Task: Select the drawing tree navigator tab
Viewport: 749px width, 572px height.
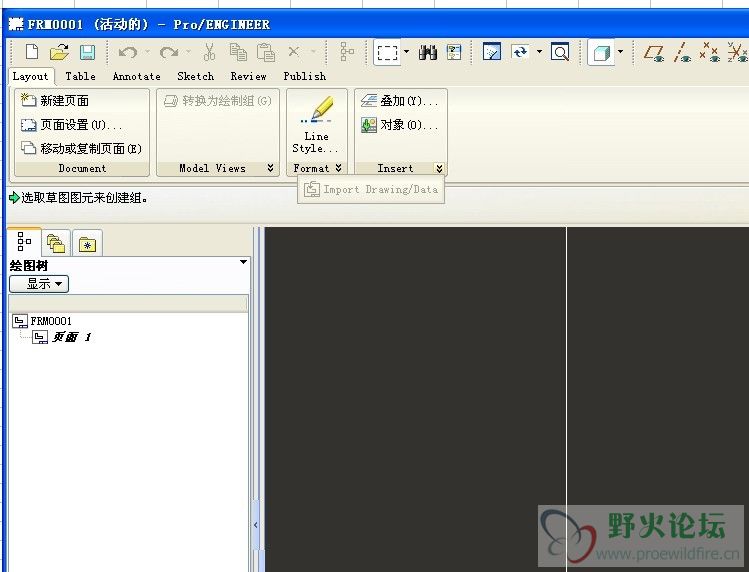Action: click(x=24, y=242)
